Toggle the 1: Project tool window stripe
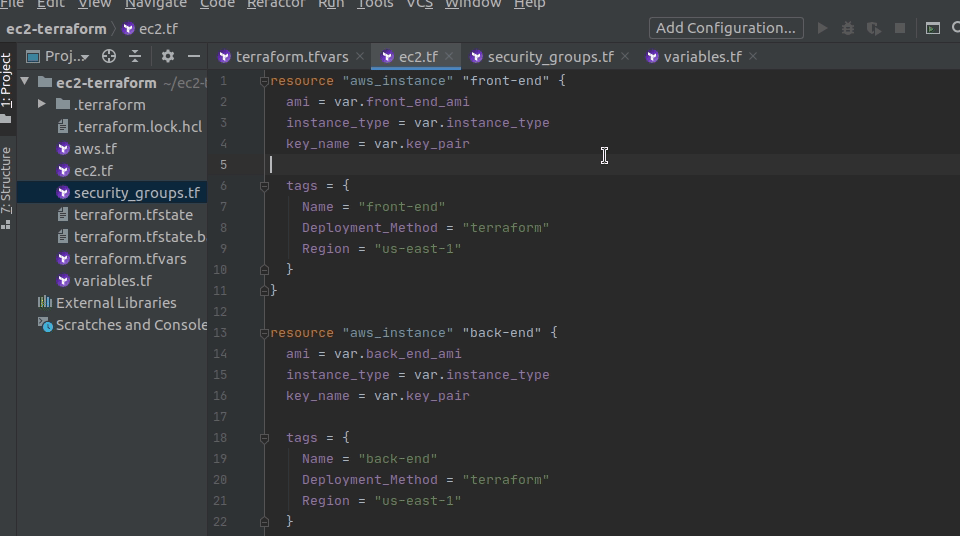Screen dimensions: 960x536 (x=7, y=85)
